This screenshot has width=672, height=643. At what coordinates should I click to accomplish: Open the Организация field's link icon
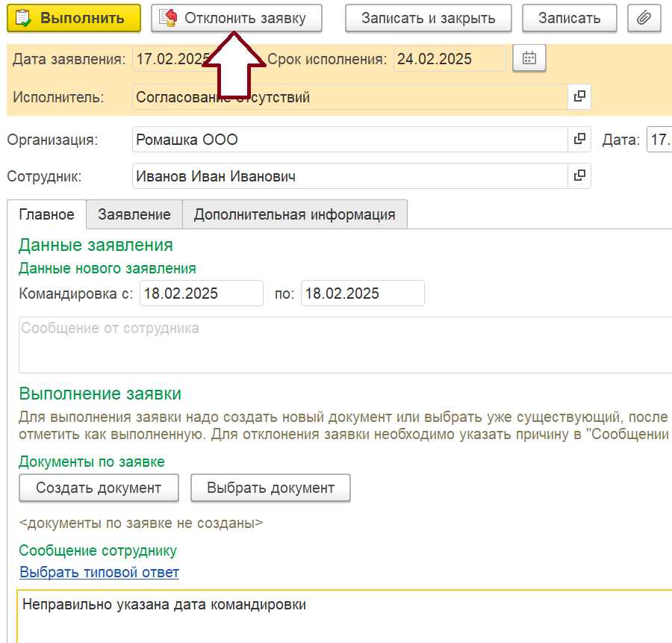579,139
